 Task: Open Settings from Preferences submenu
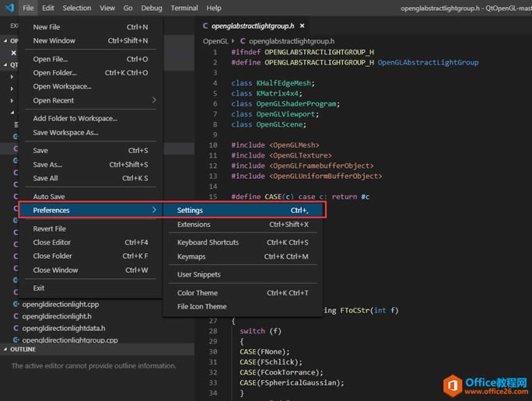click(243, 210)
